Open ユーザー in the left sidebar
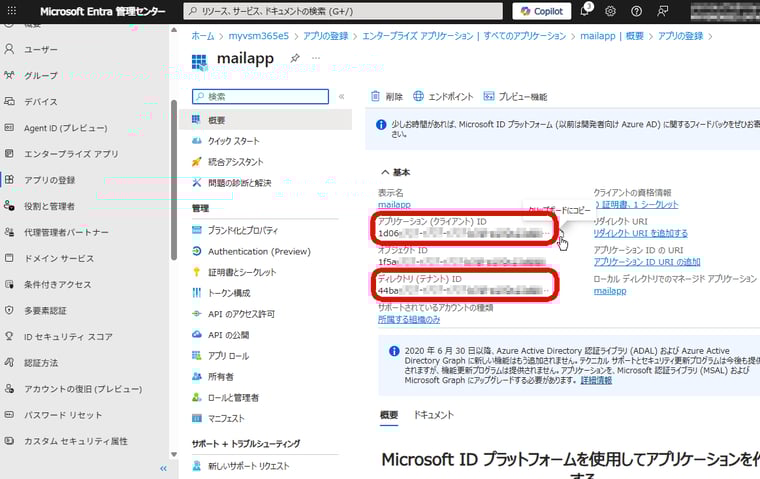Viewport: 760px width, 479px height. [x=41, y=49]
